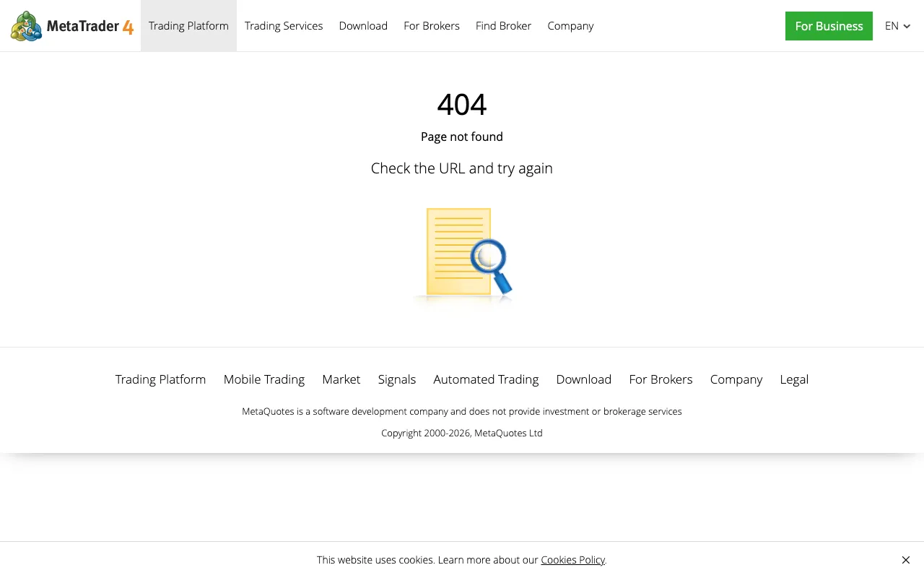Dismiss the cookies notification banner
924x578 pixels.
tap(906, 560)
